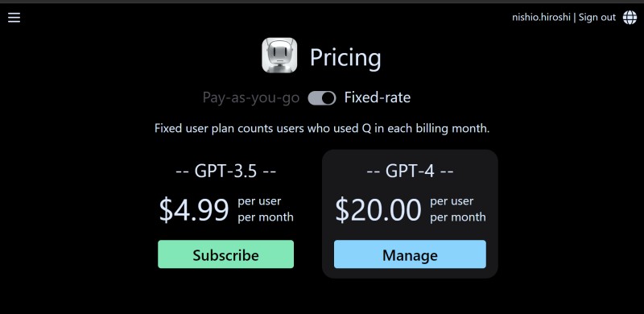Viewport: 644px width, 314px height.
Task: Click the robot logo next to Pricing
Action: (x=279, y=55)
